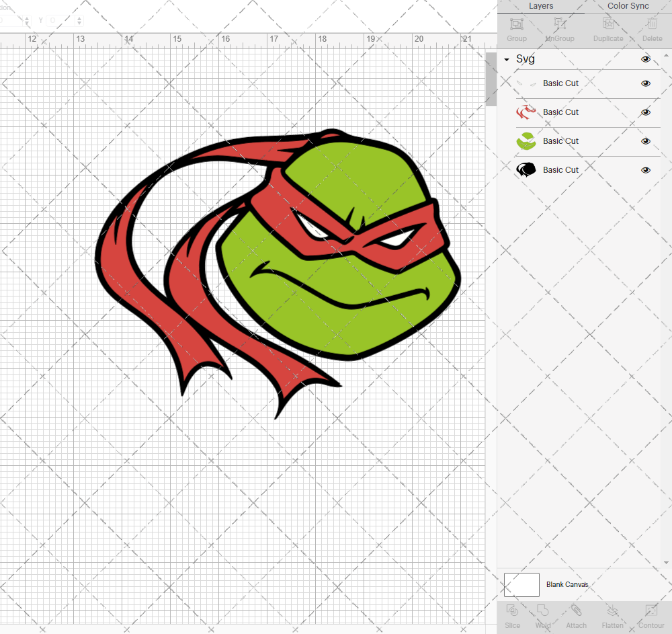672x634 pixels.
Task: Select the red bandana layer thumbnail
Action: (x=526, y=112)
